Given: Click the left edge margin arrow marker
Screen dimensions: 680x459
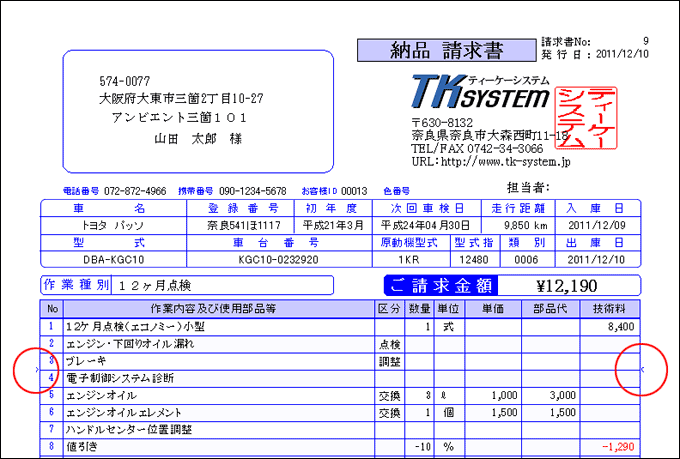Looking at the screenshot, I should 37,370.
